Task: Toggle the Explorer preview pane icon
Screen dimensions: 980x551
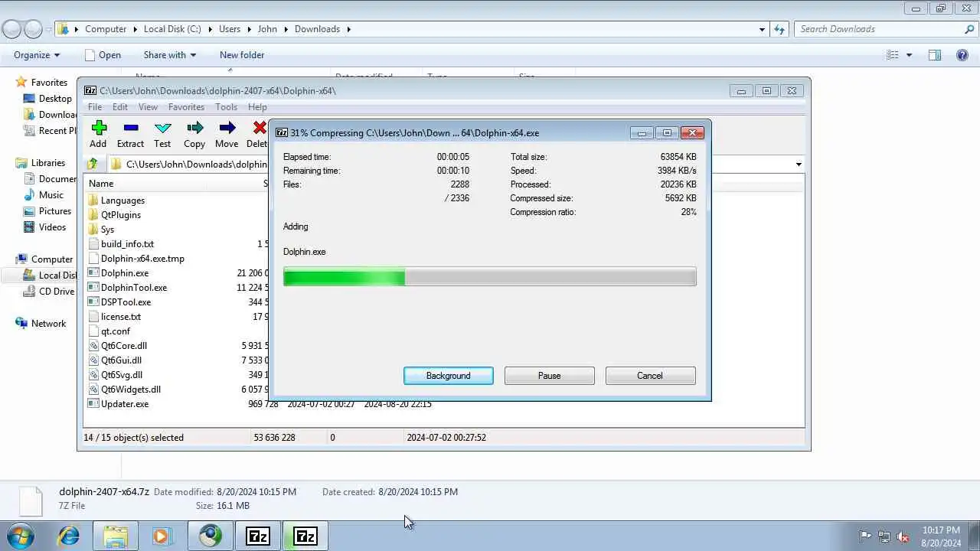Action: (935, 55)
